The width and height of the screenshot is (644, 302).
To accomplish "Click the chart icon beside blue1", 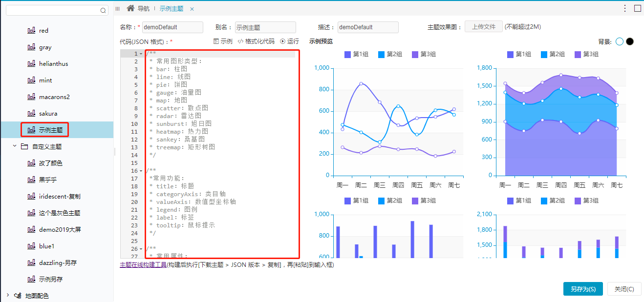I will (32, 246).
